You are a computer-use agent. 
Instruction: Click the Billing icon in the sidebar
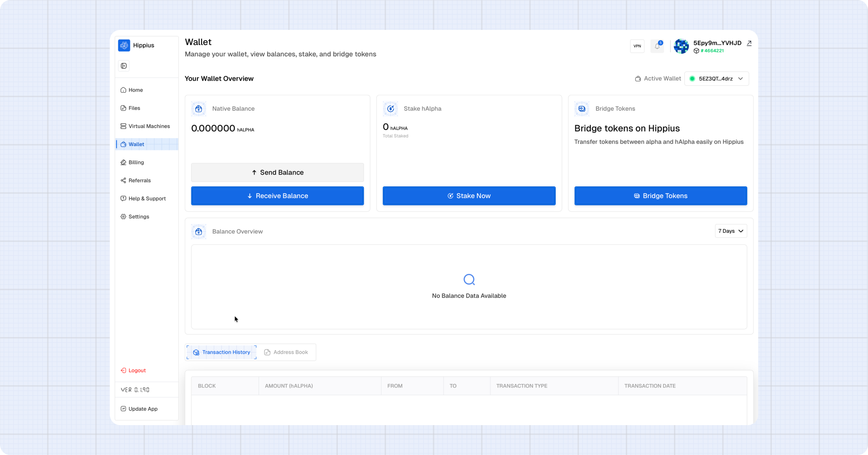(123, 162)
